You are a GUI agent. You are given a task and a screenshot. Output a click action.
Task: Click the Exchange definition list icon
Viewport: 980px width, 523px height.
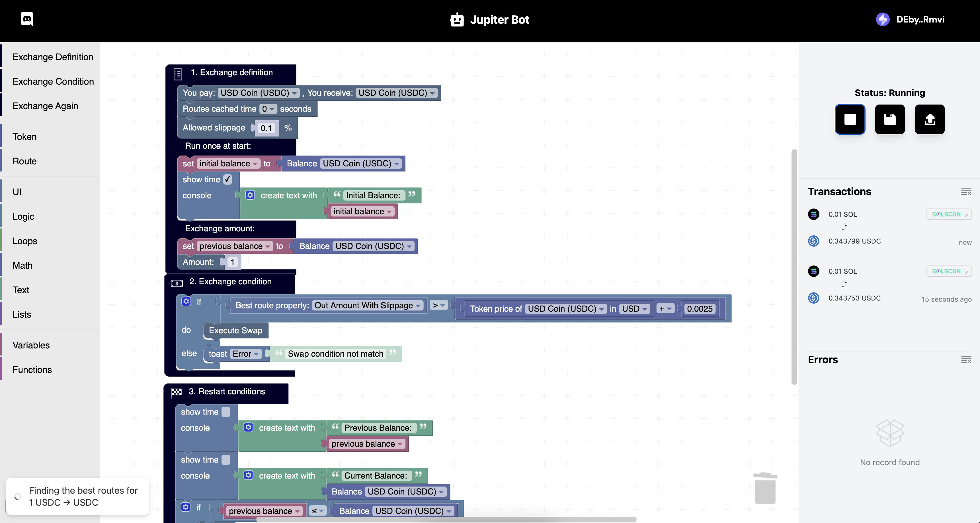click(x=178, y=74)
